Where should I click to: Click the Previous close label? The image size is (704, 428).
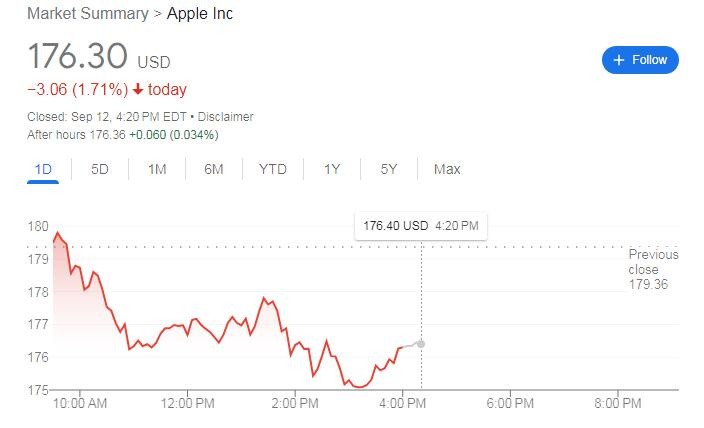pos(653,262)
